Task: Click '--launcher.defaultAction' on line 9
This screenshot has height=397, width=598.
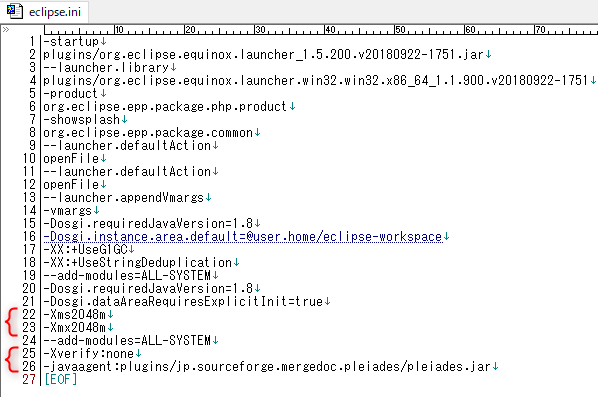Action: 127,145
